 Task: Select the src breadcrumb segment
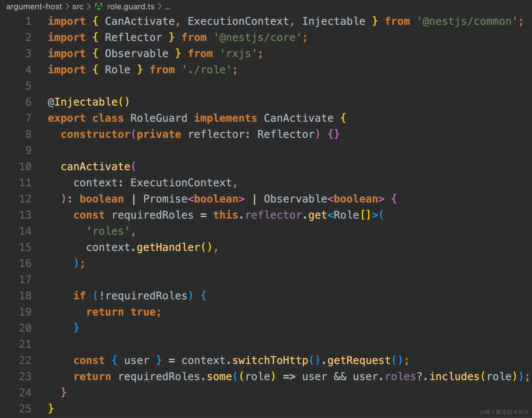point(78,7)
